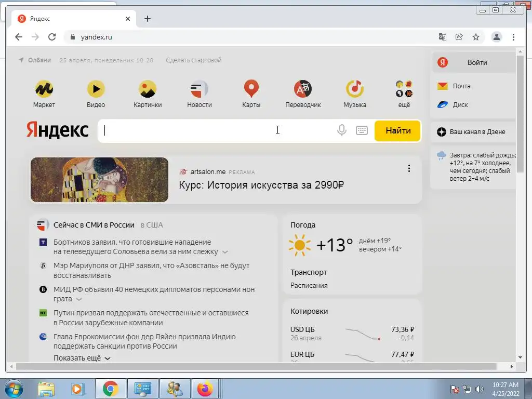This screenshot has height=399, width=532.
Task: Open a new tab with the plus button
Action: [x=147, y=19]
